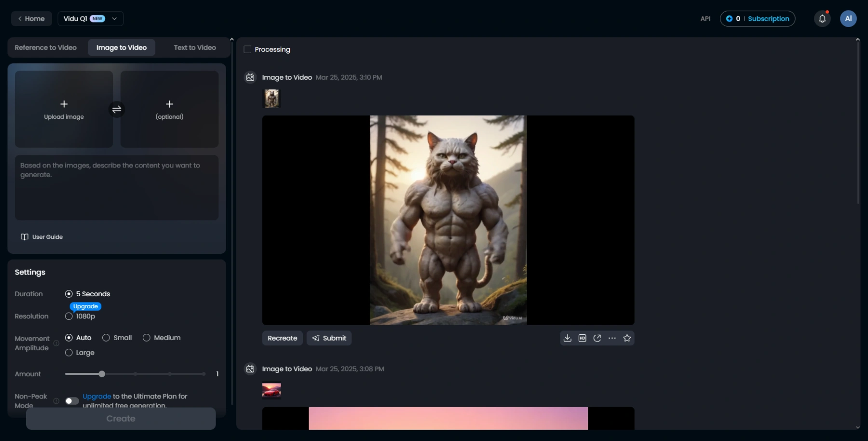
Task: Open the notifications bell
Action: coord(822,19)
